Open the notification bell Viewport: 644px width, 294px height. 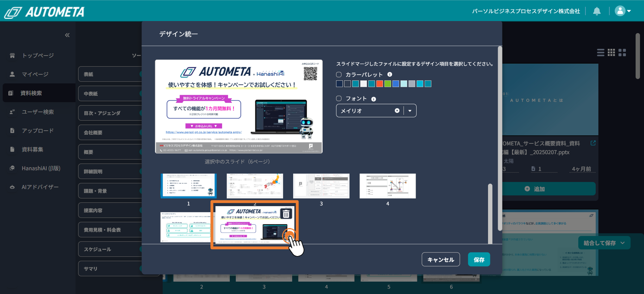click(597, 11)
